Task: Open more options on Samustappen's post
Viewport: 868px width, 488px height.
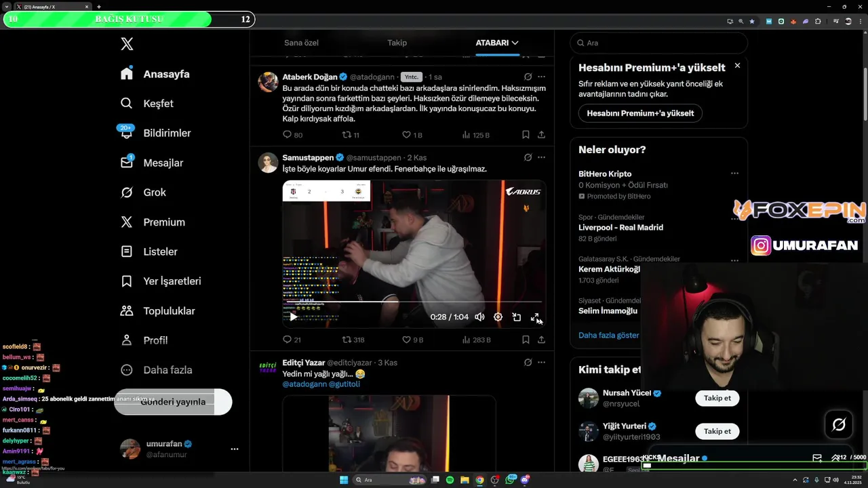Action: 541,157
